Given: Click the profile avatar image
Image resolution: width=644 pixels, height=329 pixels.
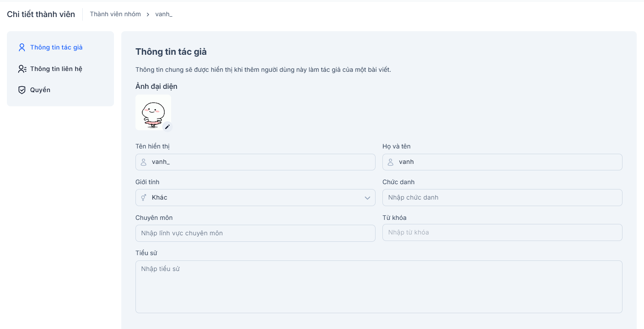Looking at the screenshot, I should click(153, 112).
